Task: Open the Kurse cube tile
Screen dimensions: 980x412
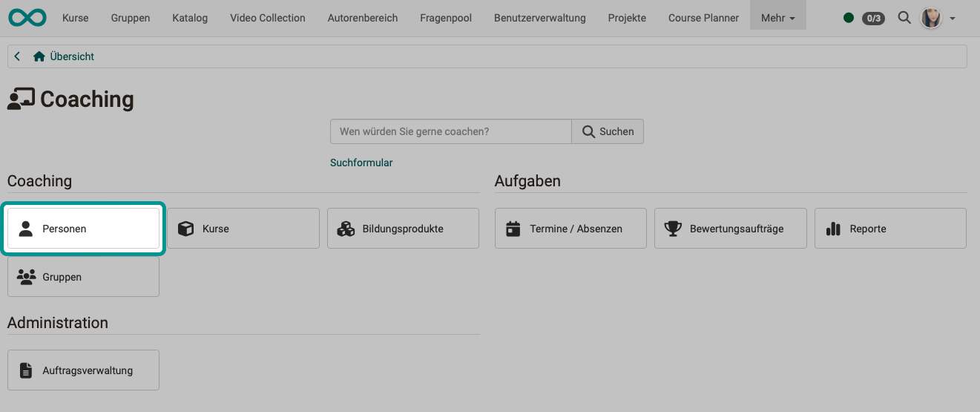Action: pos(243,229)
